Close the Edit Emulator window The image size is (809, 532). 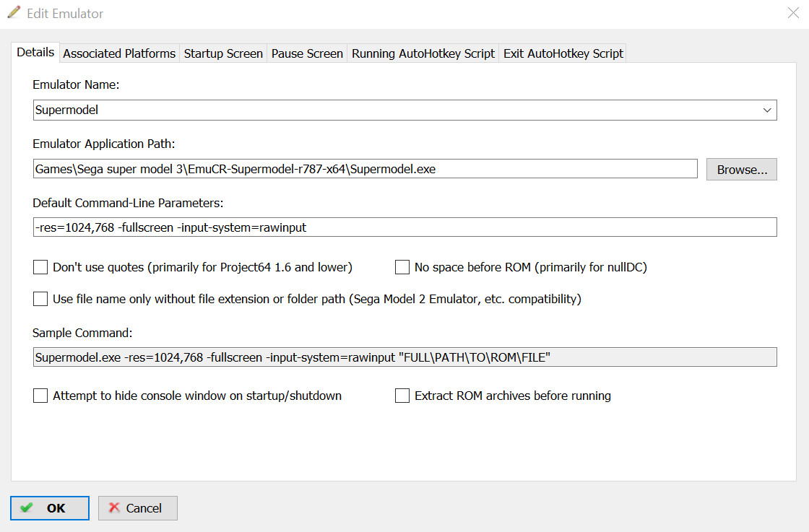coord(794,13)
